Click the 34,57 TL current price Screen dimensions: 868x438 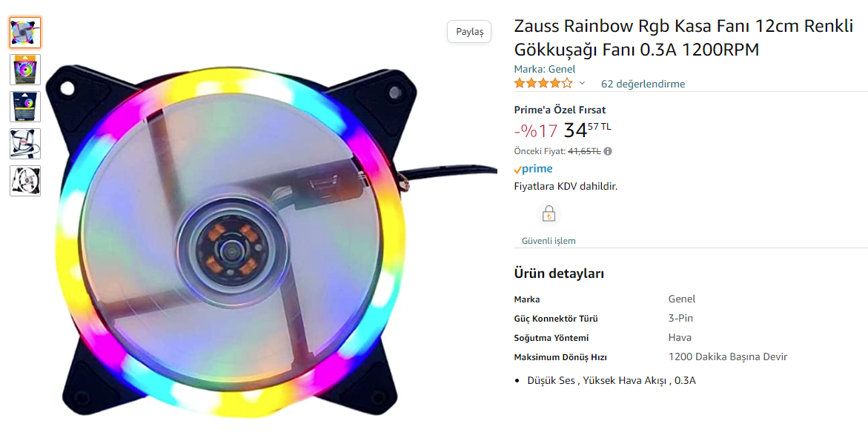[587, 130]
